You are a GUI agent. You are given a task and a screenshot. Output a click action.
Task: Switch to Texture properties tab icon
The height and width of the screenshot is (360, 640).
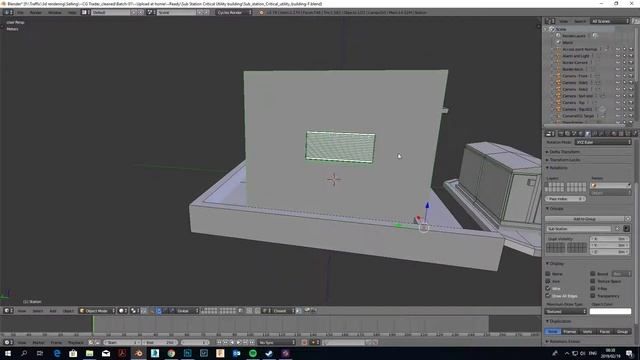[x=621, y=133]
